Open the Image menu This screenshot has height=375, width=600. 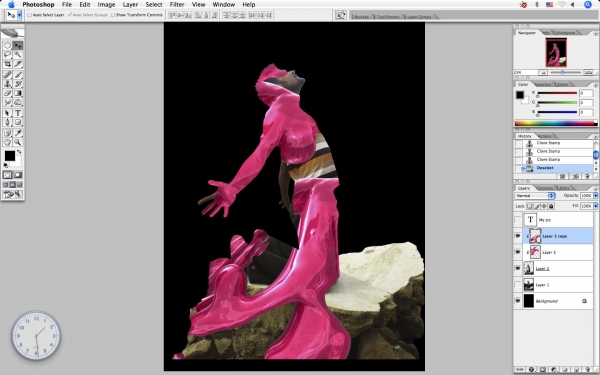[x=106, y=5]
